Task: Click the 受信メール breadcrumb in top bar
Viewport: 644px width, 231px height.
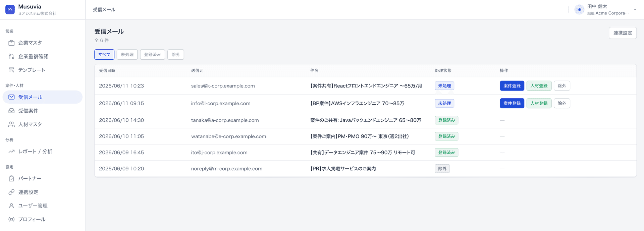Action: [x=104, y=10]
